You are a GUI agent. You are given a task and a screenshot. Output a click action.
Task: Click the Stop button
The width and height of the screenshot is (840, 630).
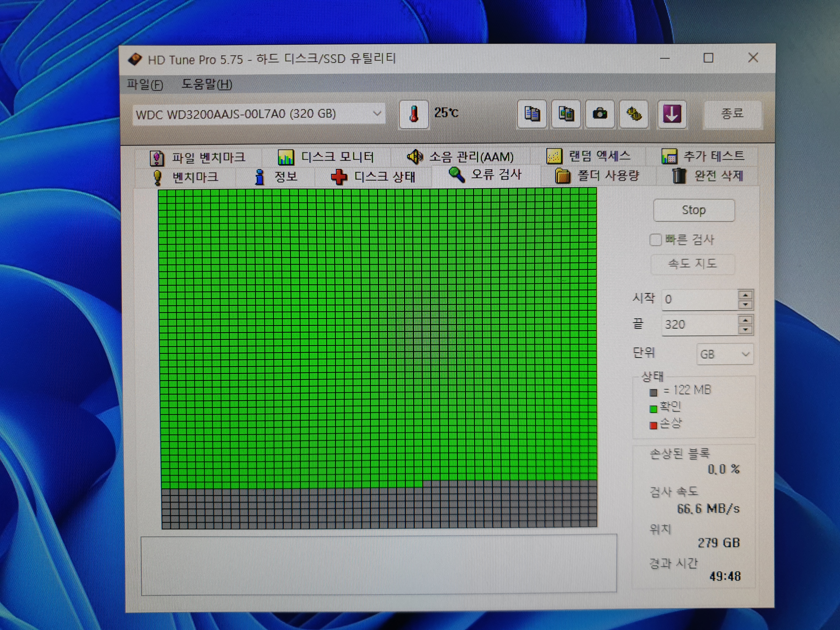[x=694, y=210]
